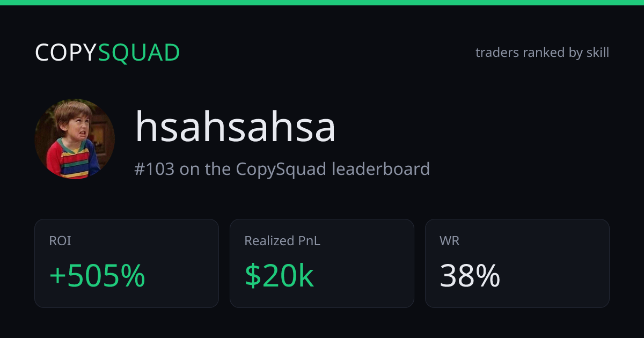Screen dimensions: 644x338
Task: Click the percent sign in +505%
Action: 132,276
